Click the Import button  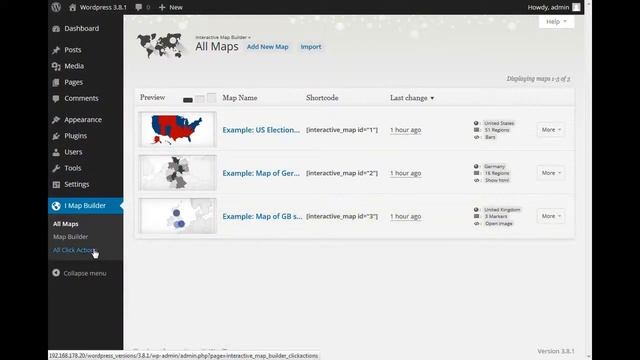tap(311, 47)
